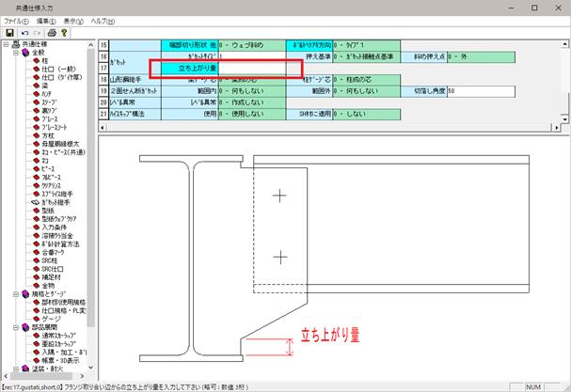571x392 pixels.
Task: Click the grid horizontal scrollbar left arrow
Action: point(103,128)
